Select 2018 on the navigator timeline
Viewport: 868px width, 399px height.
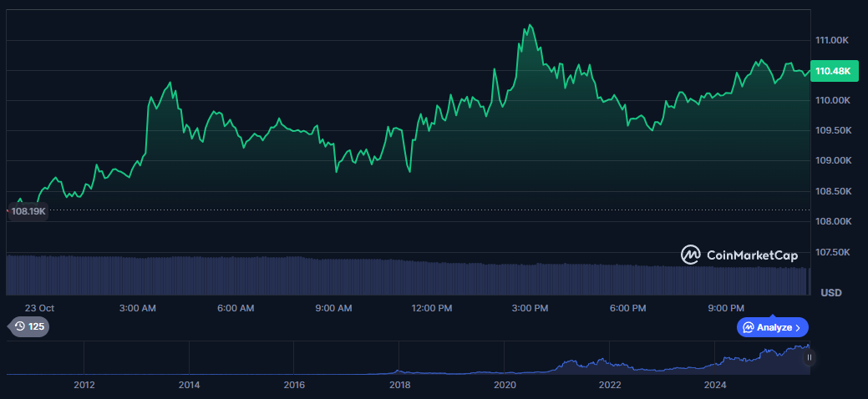pos(400,385)
